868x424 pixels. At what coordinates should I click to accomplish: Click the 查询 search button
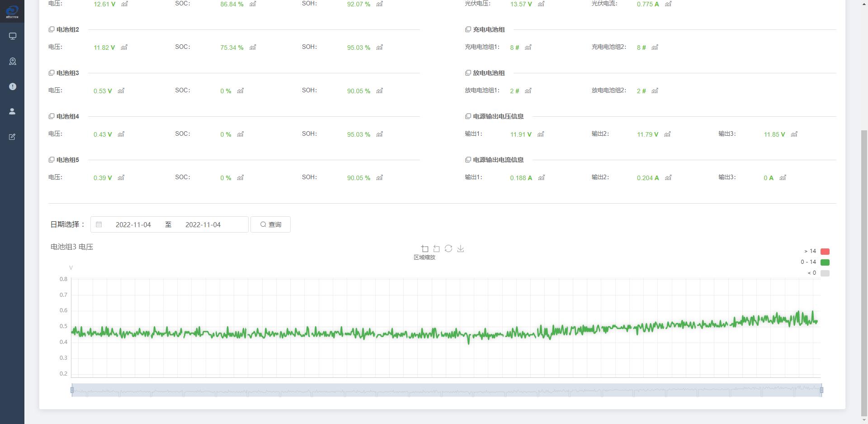[270, 225]
